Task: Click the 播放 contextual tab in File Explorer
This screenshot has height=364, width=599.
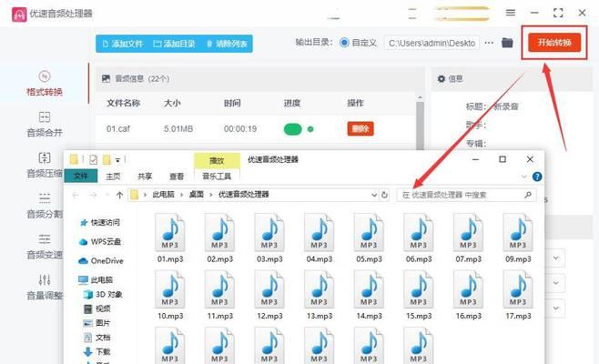Action: point(217,161)
